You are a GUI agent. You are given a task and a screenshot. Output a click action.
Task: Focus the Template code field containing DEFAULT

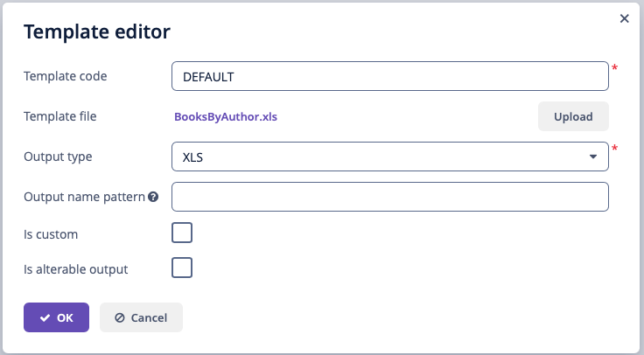[389, 76]
